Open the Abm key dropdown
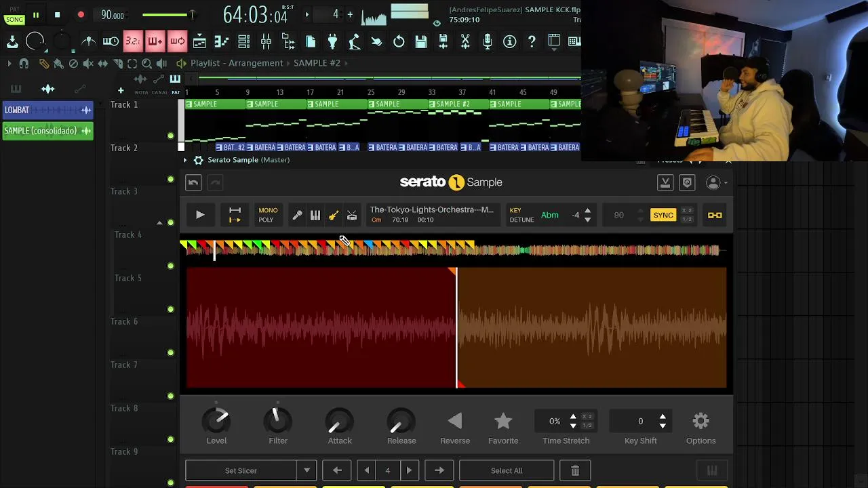The width and height of the screenshot is (868, 488). pos(550,216)
